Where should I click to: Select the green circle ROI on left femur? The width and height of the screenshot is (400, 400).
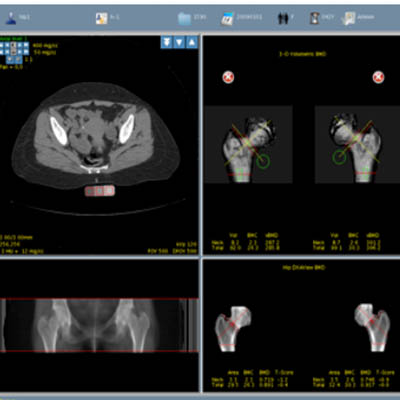[263, 161]
